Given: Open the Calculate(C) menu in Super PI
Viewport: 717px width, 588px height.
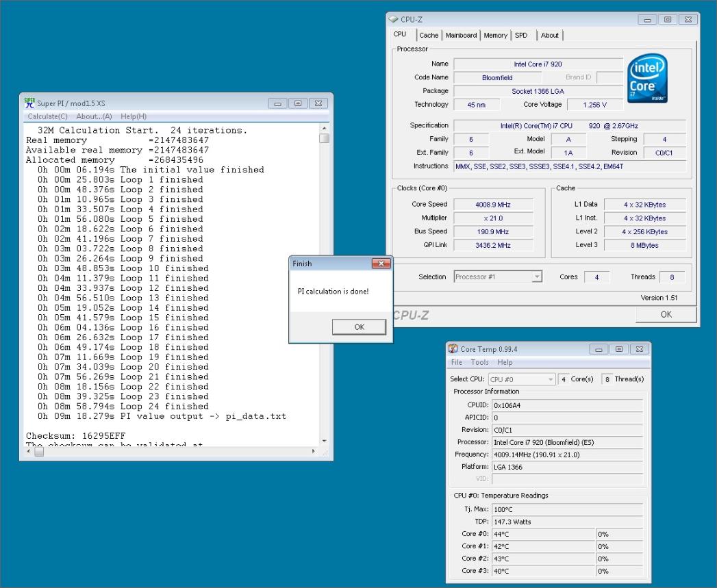Looking at the screenshot, I should pyautogui.click(x=47, y=116).
